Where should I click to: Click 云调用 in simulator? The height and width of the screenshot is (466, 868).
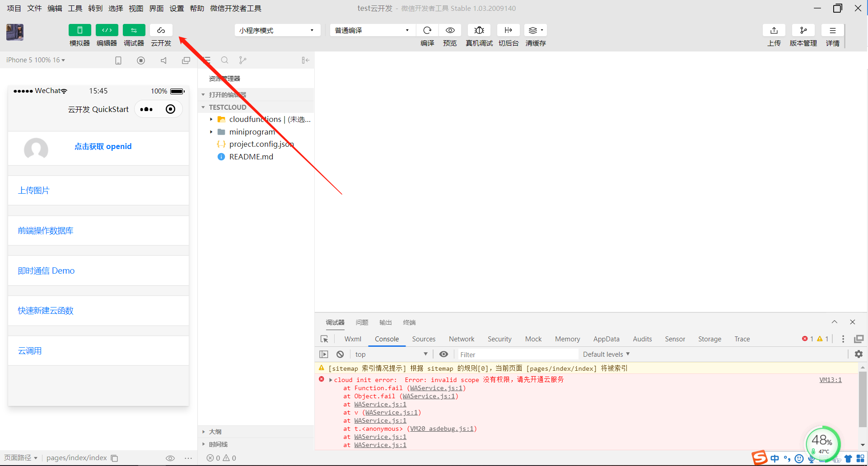click(30, 351)
